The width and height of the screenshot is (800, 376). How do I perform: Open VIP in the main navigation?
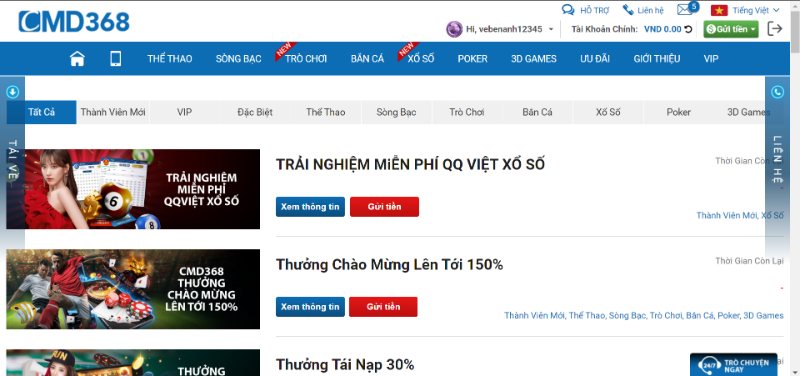point(711,59)
